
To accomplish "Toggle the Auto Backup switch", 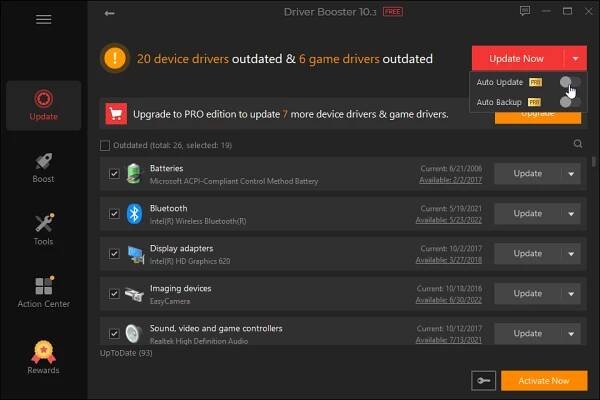I will click(x=570, y=101).
